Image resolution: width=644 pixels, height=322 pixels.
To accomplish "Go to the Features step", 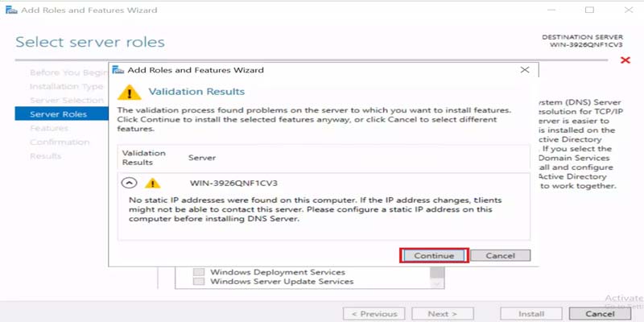I will pyautogui.click(x=49, y=128).
